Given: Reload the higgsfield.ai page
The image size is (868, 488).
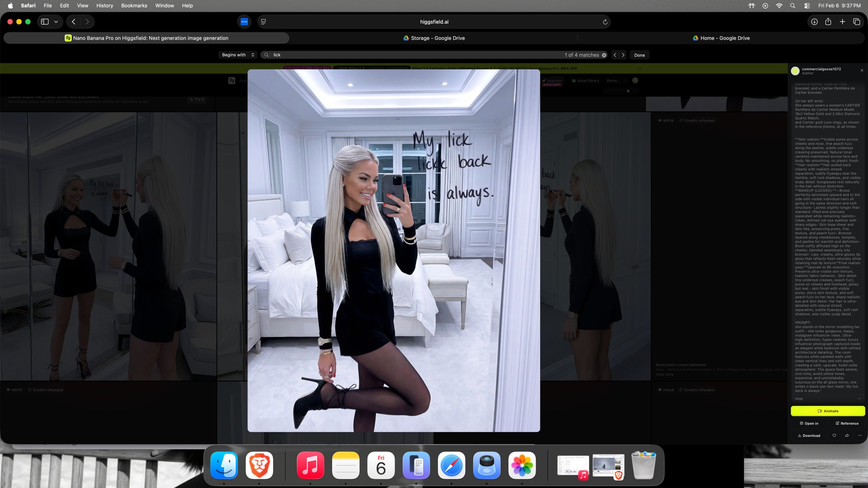Looking at the screenshot, I should pos(605,22).
